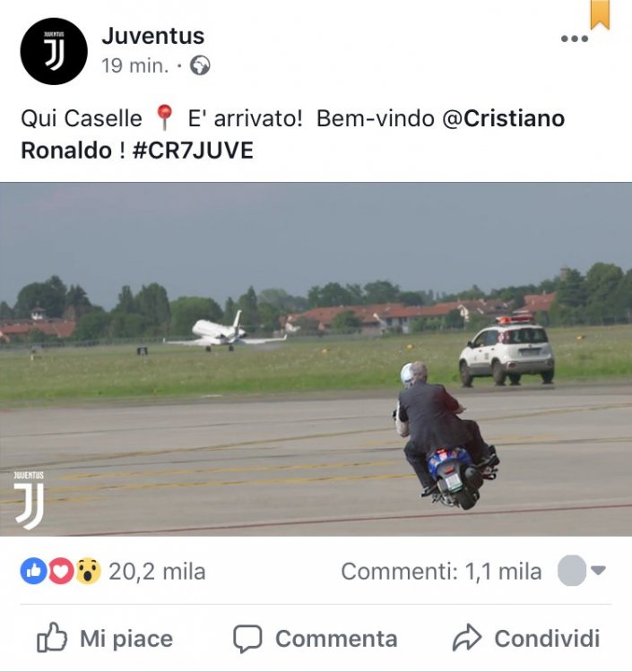Open the #CR7JUVE hashtag
Viewport: 632px width, 672px height.
[x=193, y=151]
